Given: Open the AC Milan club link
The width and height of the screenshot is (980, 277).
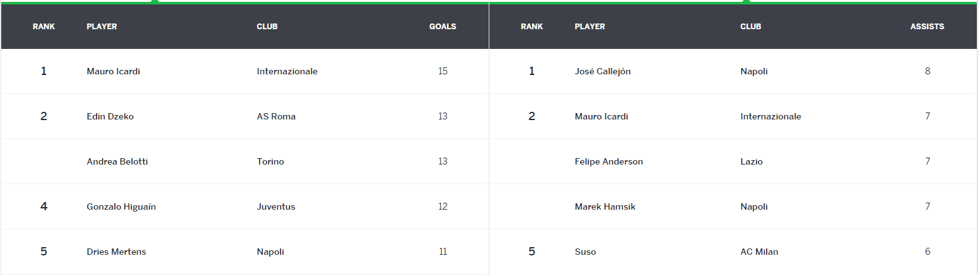Looking at the screenshot, I should coord(758,252).
